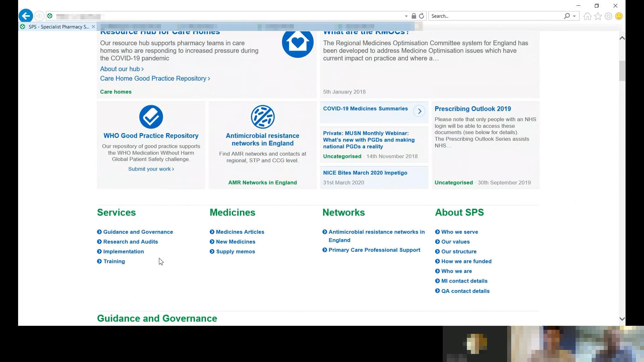644x362 pixels.
Task: Close the SPS Specialist Pharmacy tab
Action: (x=93, y=26)
